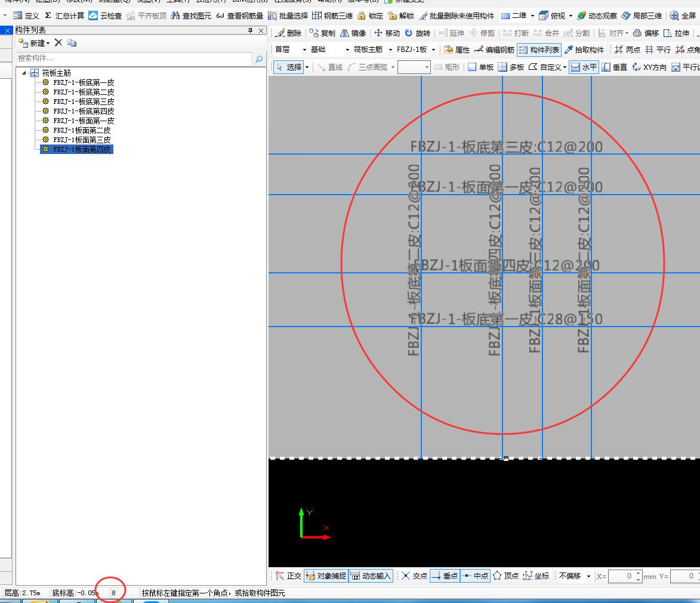700x603 pixels.
Task: Click the X coordinate input field
Action: [x=625, y=576]
